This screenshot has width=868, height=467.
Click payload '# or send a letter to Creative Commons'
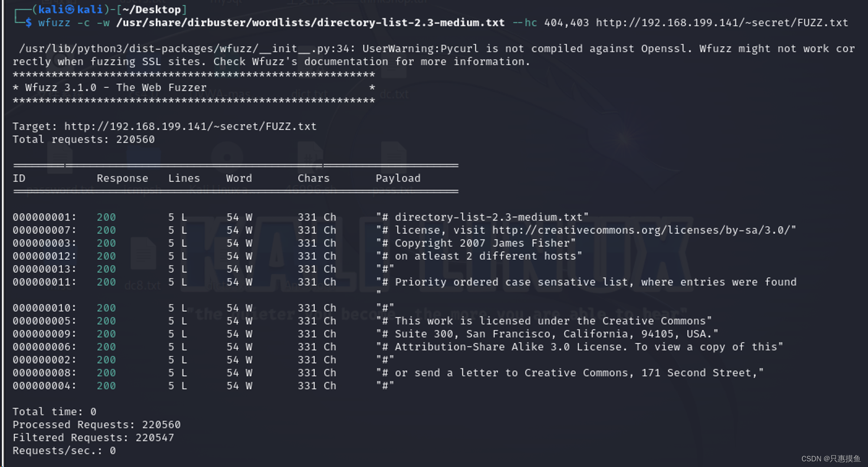570,373
